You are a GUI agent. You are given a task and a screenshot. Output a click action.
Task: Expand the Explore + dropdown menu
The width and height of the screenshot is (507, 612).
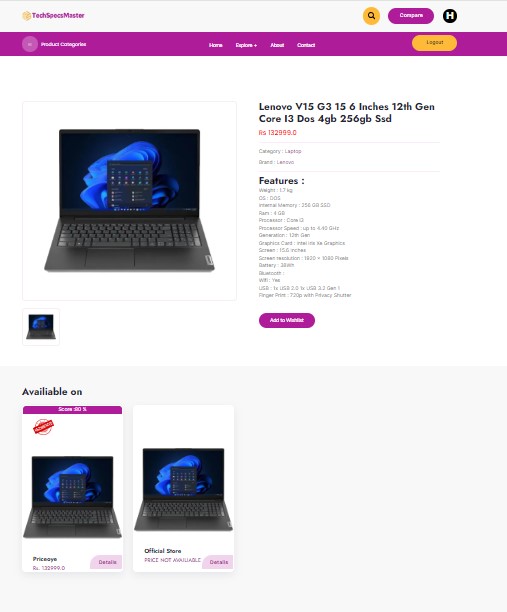coord(246,45)
